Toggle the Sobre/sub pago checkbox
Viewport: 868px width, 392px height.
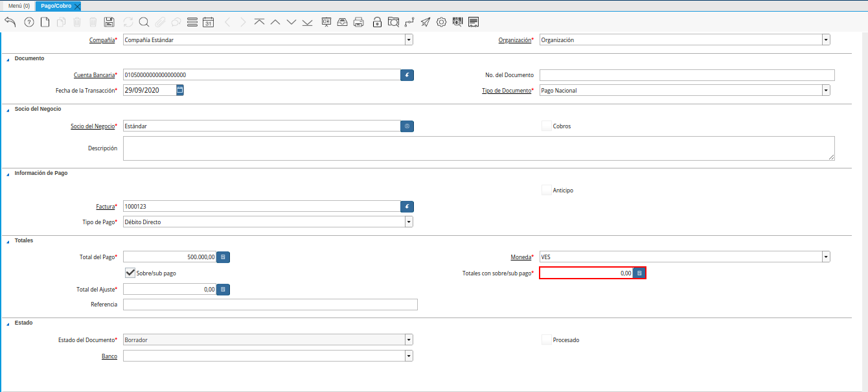[x=130, y=273]
